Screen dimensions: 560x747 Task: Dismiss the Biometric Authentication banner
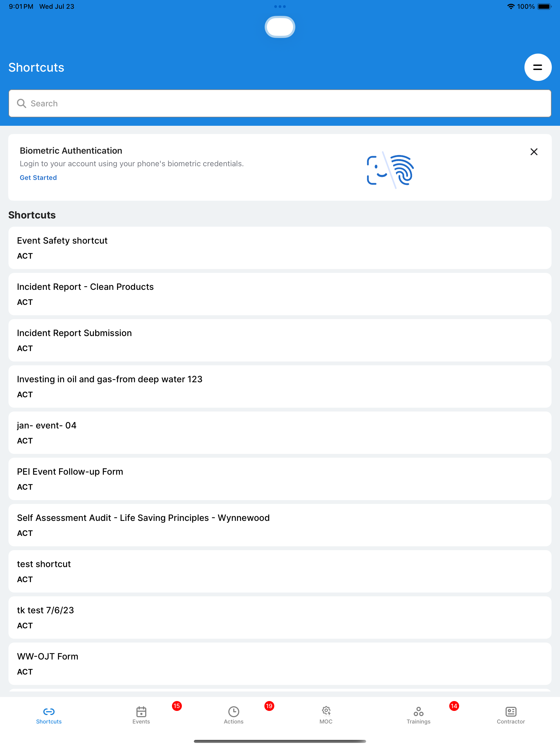click(x=534, y=152)
